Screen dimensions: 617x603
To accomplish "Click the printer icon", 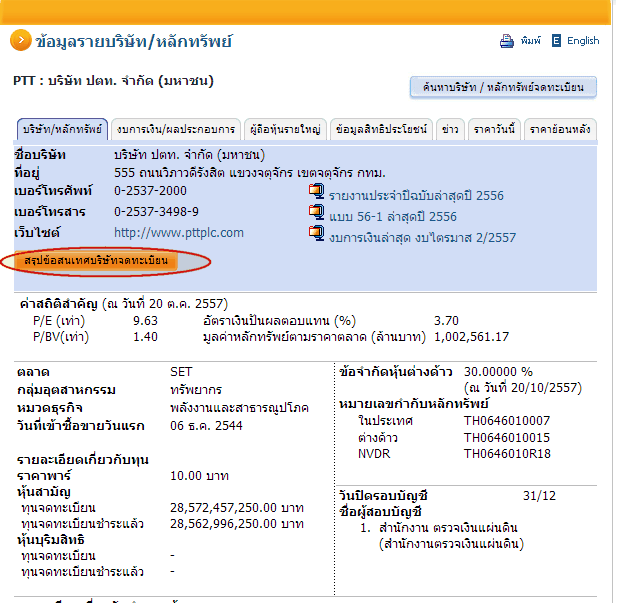I will coord(506,41).
